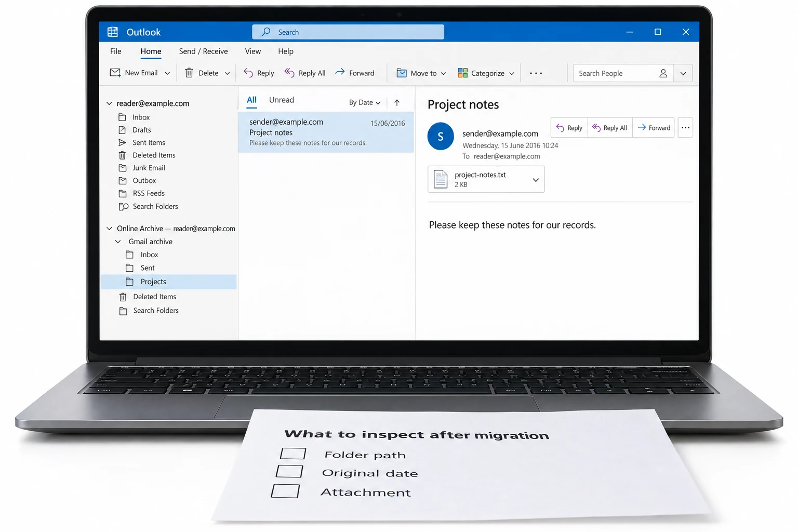798x532 pixels.
Task: Click the person icon in Search People
Action: [x=663, y=73]
